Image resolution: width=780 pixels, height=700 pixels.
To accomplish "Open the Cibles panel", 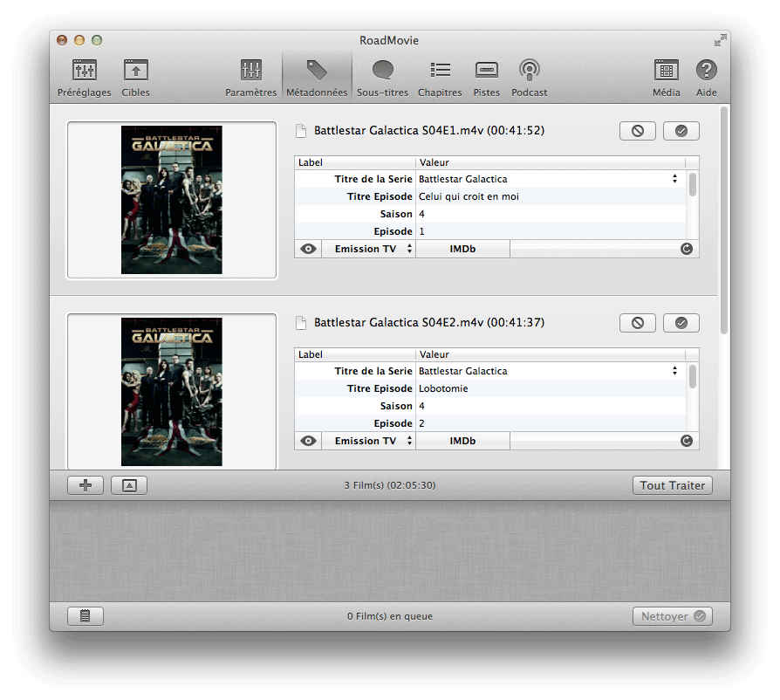I will tap(135, 77).
